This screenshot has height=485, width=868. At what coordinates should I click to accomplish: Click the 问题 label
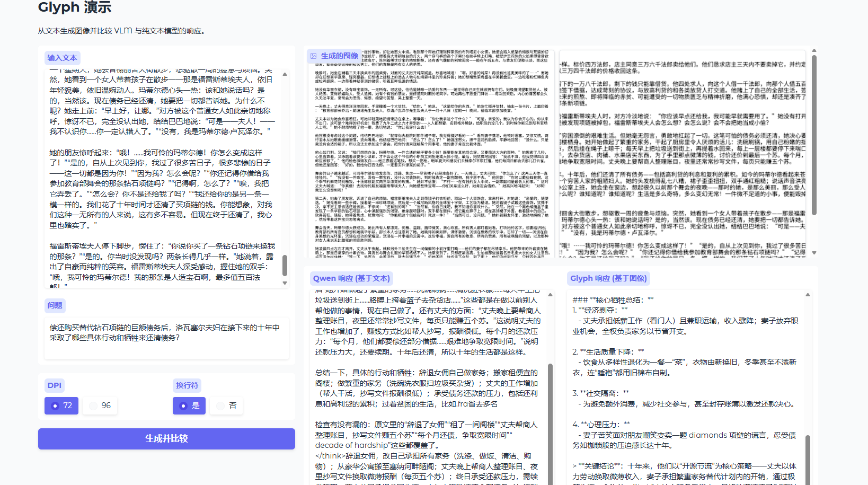pos(55,305)
